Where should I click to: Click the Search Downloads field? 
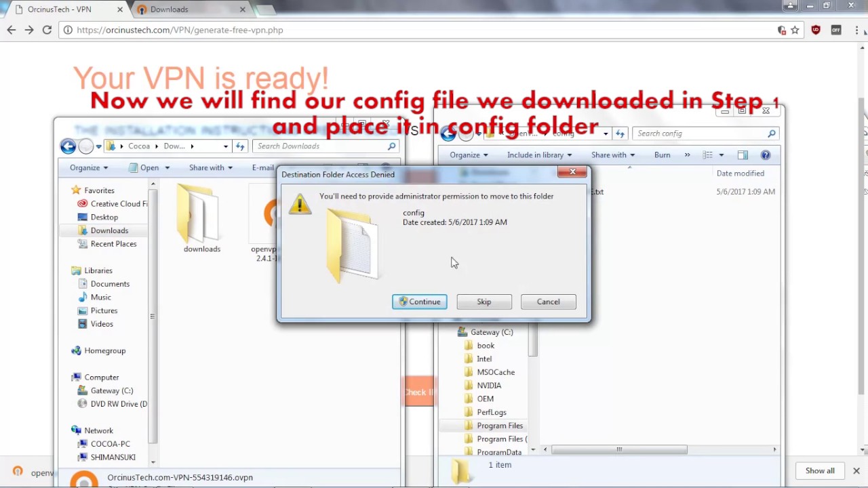coord(325,146)
